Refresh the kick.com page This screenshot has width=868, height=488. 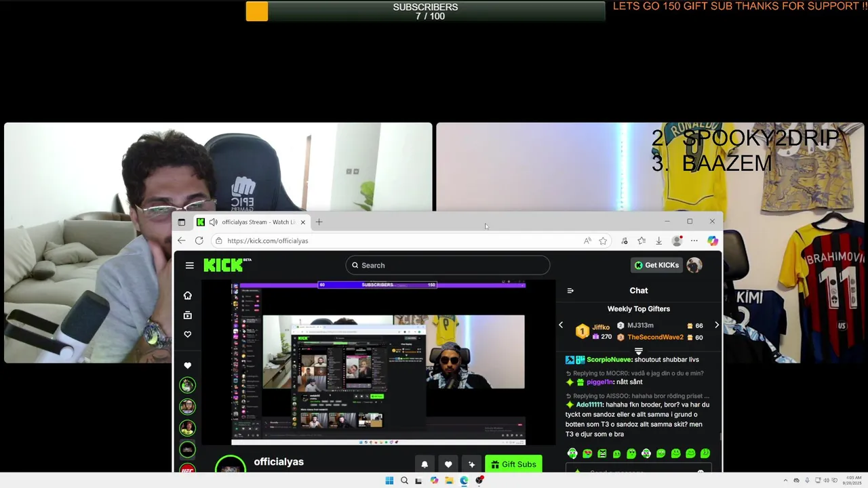pyautogui.click(x=199, y=241)
